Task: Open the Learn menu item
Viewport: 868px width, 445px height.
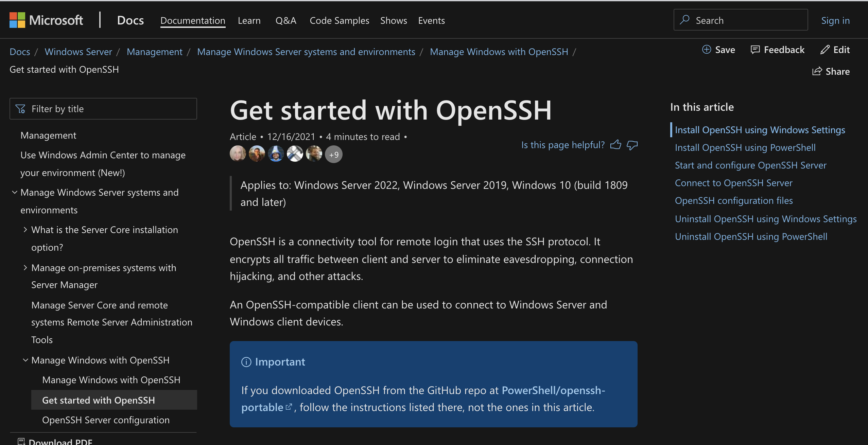Action: (249, 20)
